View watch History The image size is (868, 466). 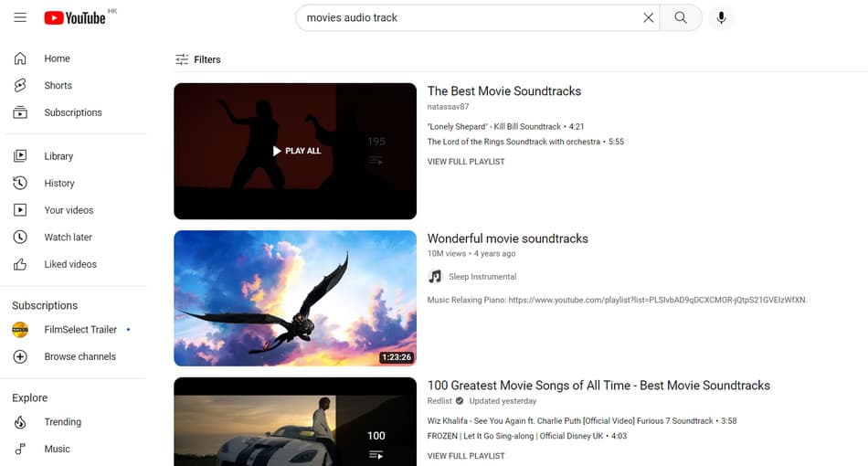(x=59, y=183)
